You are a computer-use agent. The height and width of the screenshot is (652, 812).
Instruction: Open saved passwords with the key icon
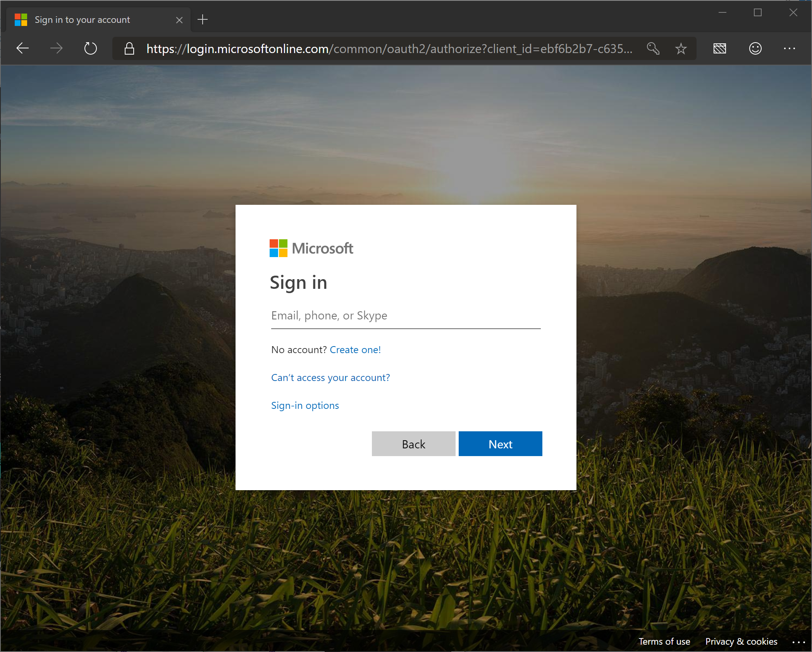point(653,48)
